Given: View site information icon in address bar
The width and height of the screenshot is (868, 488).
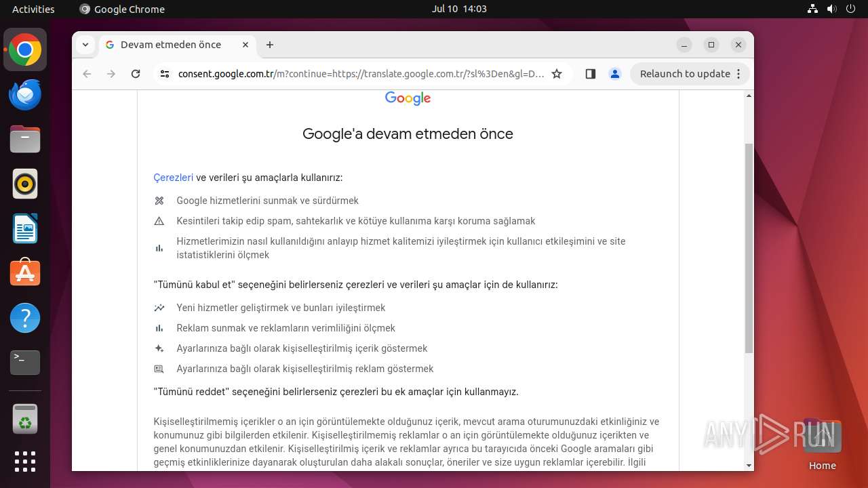Looking at the screenshot, I should click(x=164, y=74).
